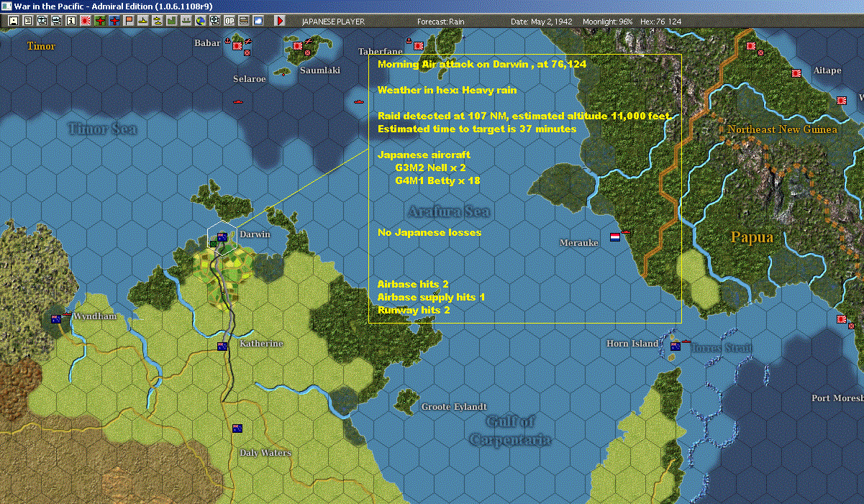864x504 pixels.
Task: Select red plane on blue background icon
Action: pos(114,21)
